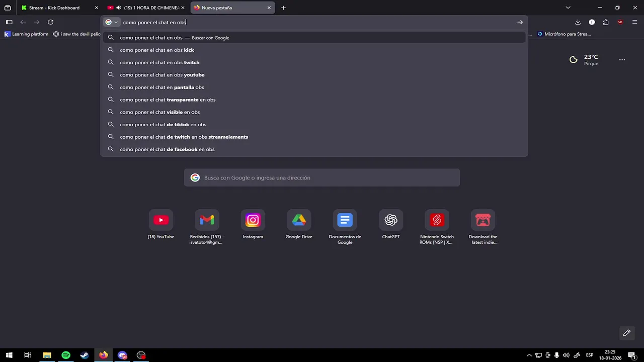The height and width of the screenshot is (362, 644).
Task: Go back one page
Action: [x=23, y=22]
